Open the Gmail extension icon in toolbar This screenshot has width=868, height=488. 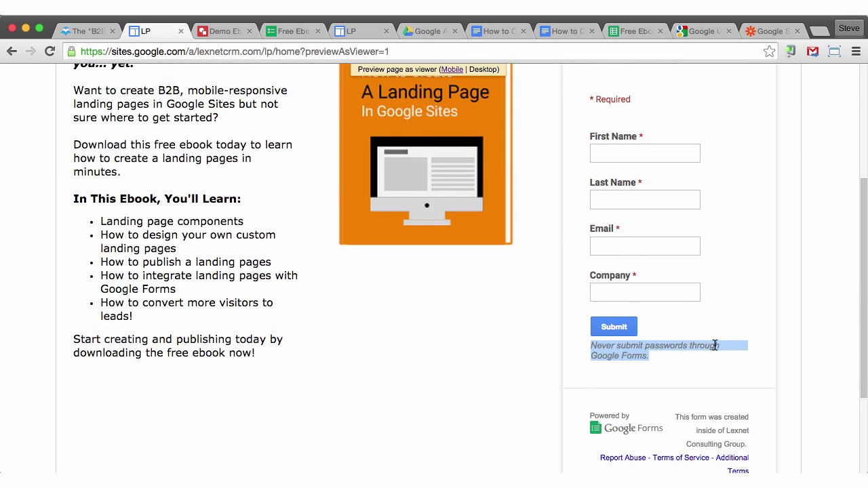pos(812,52)
